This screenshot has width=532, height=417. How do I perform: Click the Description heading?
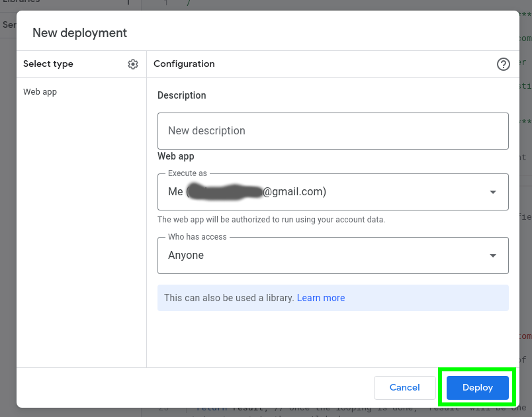(x=181, y=95)
